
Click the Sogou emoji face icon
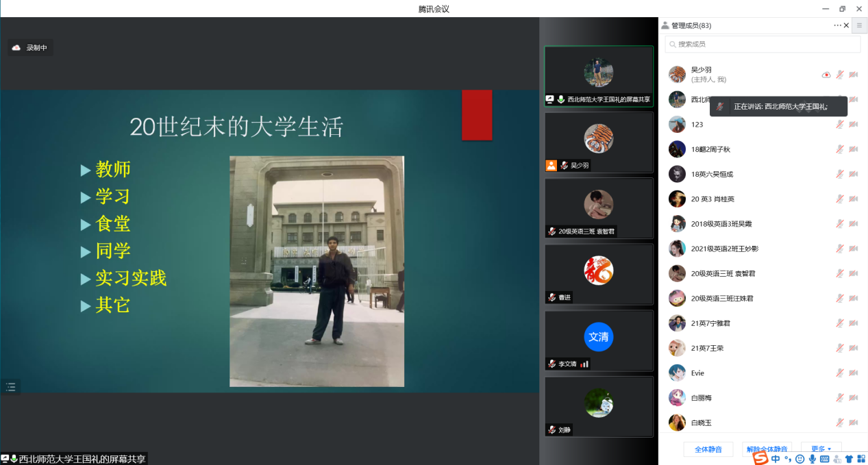[799, 459]
